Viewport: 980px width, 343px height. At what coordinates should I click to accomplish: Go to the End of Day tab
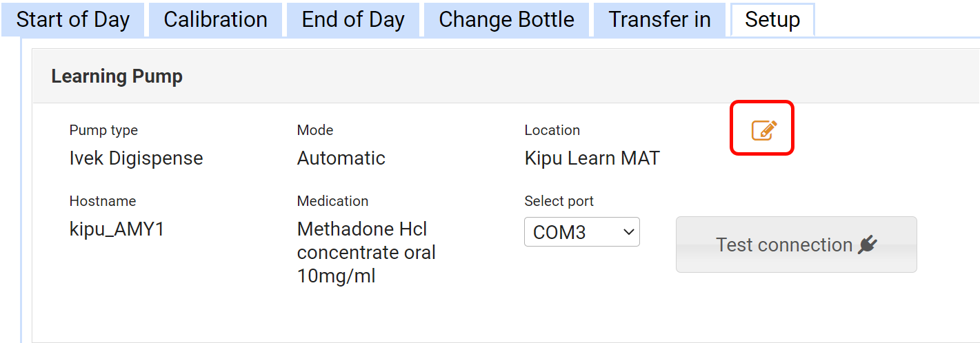[352, 20]
